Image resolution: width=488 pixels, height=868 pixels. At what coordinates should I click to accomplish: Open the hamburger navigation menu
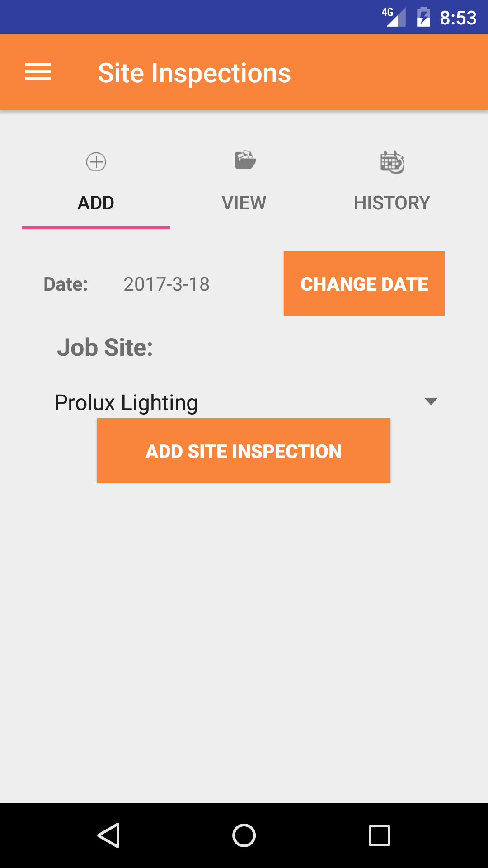38,72
